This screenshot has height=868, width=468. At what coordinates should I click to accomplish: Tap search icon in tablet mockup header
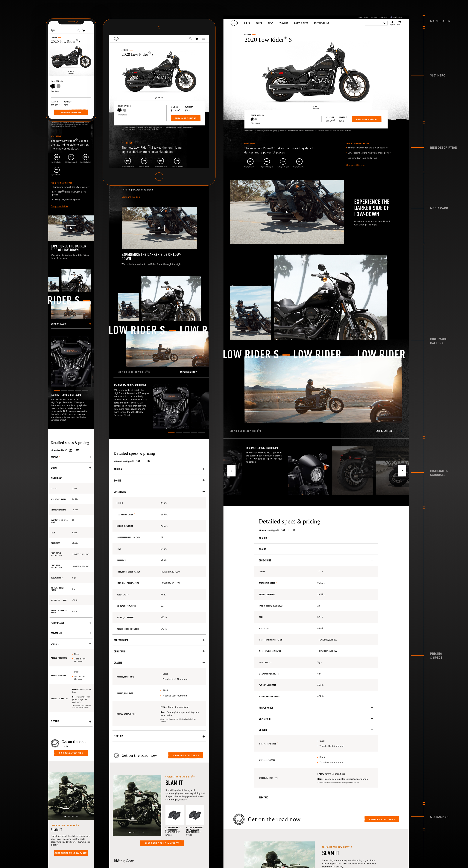[190, 39]
